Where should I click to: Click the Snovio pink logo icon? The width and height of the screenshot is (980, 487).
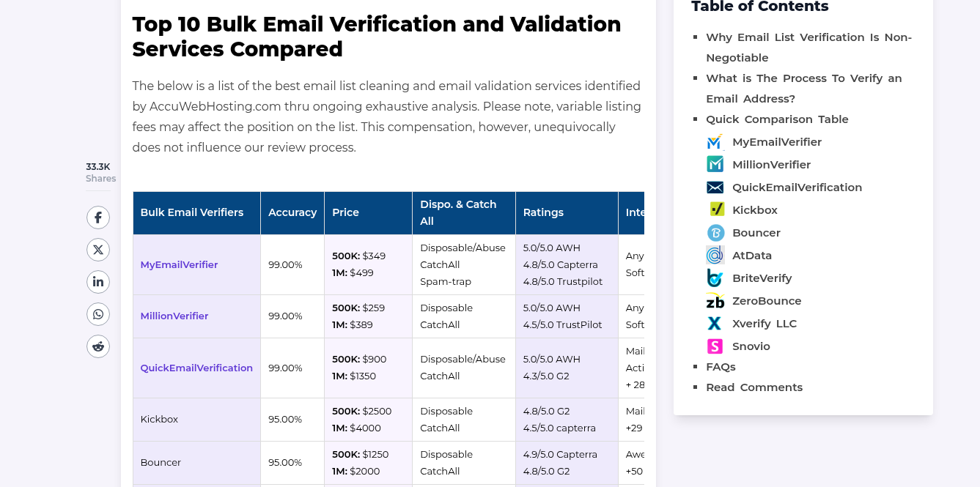tap(715, 346)
